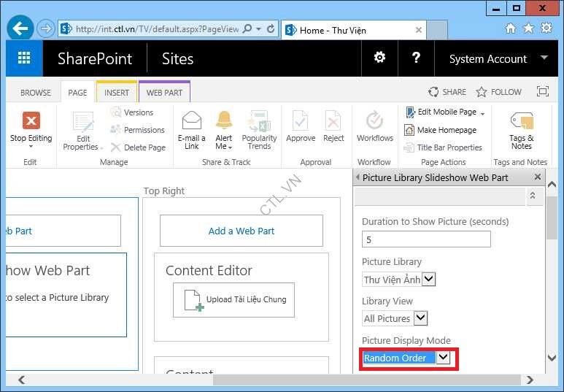Click the Add a Web Part link
This screenshot has width=564, height=392.
click(242, 231)
